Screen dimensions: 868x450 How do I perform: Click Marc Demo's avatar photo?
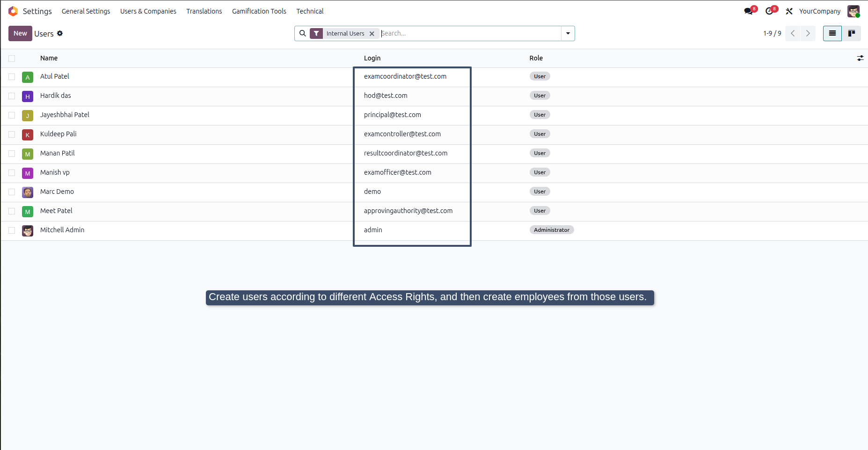click(x=28, y=192)
